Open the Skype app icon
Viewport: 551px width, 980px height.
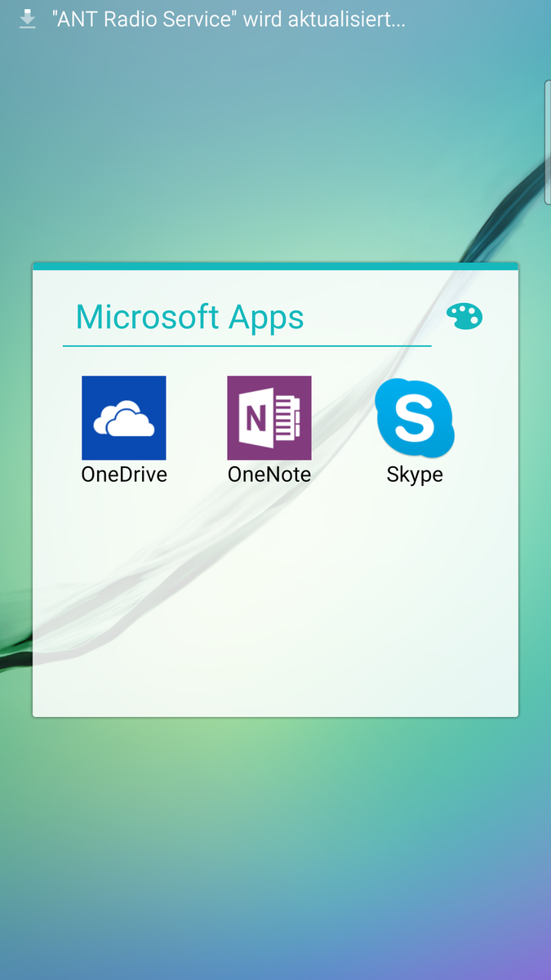click(x=415, y=417)
